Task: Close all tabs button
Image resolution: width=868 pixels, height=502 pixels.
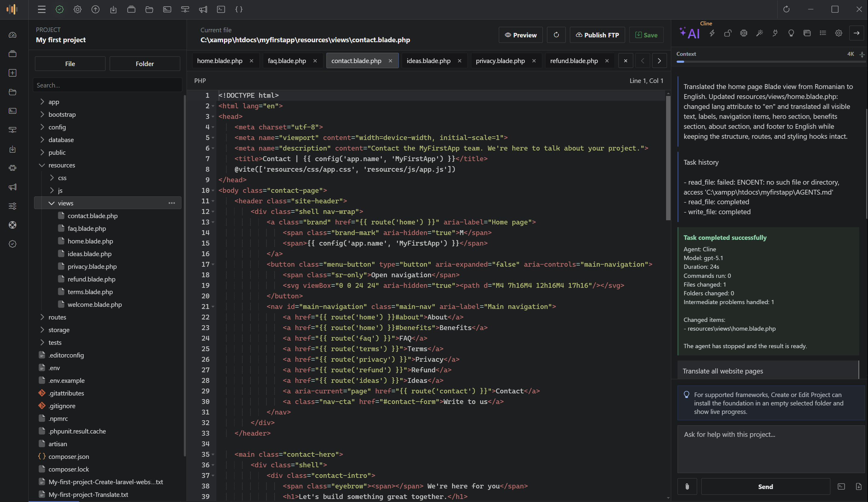Action: coord(625,61)
